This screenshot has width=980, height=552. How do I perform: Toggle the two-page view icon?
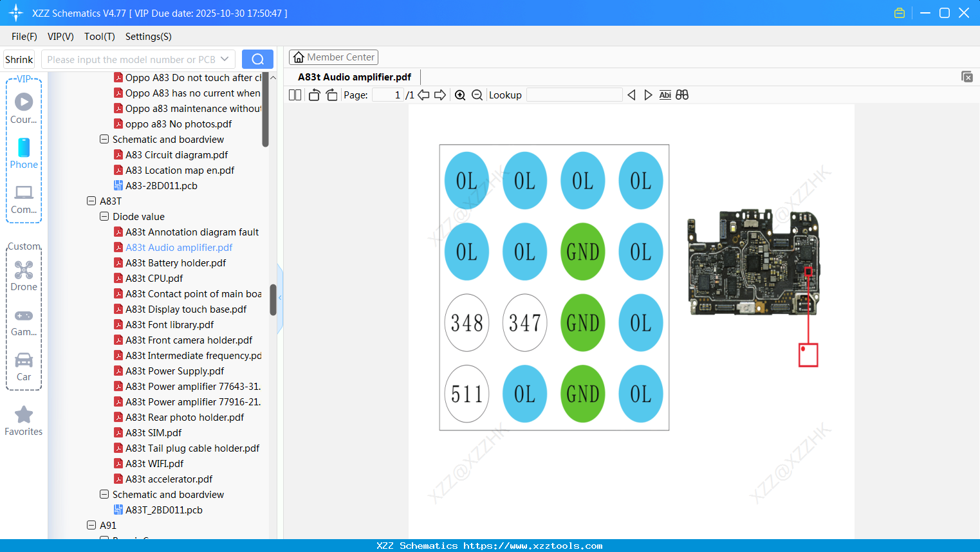(x=295, y=95)
